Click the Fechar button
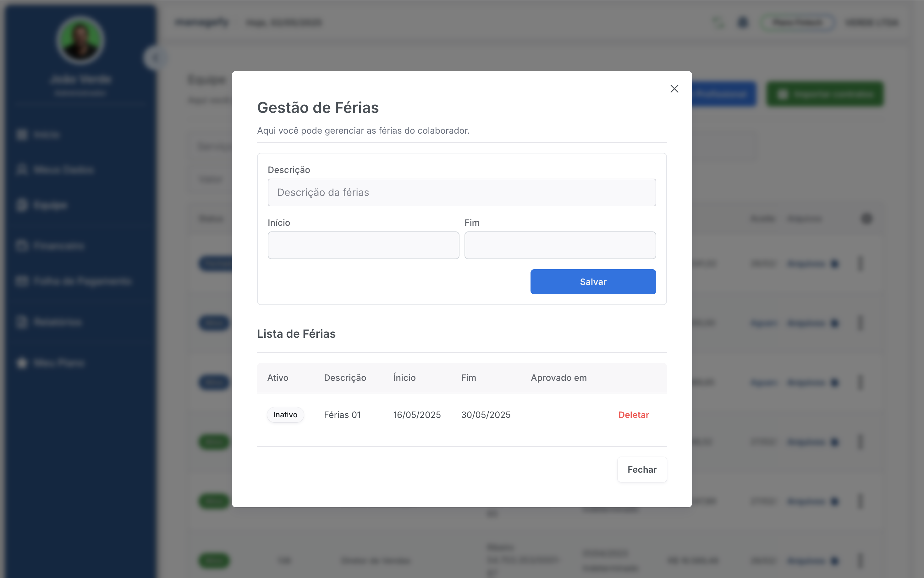Screen dimensions: 924x578 (642, 470)
